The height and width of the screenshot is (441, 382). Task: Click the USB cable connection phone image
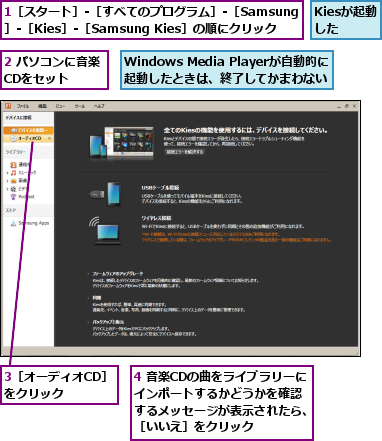105,194
